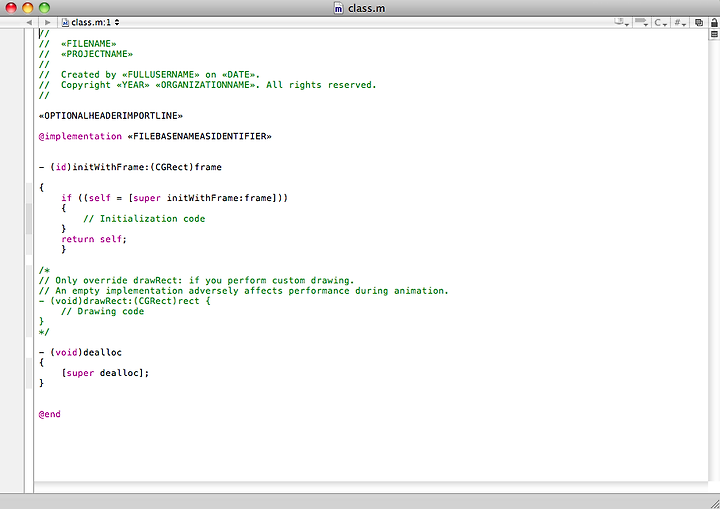The width and height of the screenshot is (720, 509).
Task: Click the class.m document icon in title bar
Action: point(338,8)
